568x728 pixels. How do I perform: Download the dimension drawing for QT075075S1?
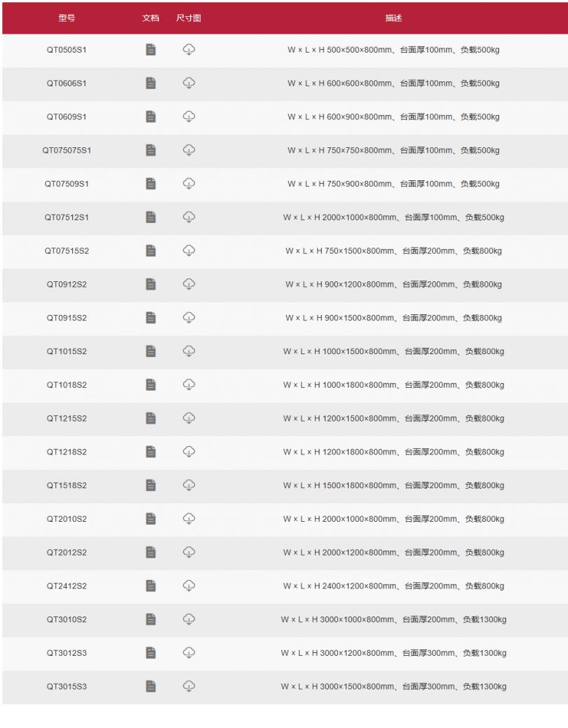(189, 150)
